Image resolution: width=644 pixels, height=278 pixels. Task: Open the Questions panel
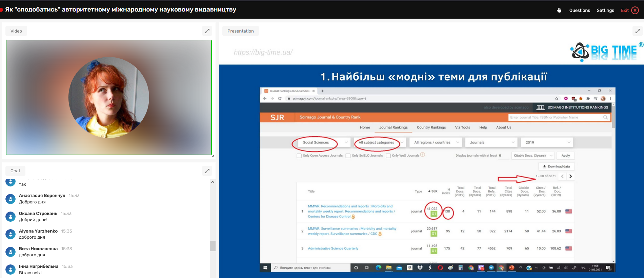(580, 10)
